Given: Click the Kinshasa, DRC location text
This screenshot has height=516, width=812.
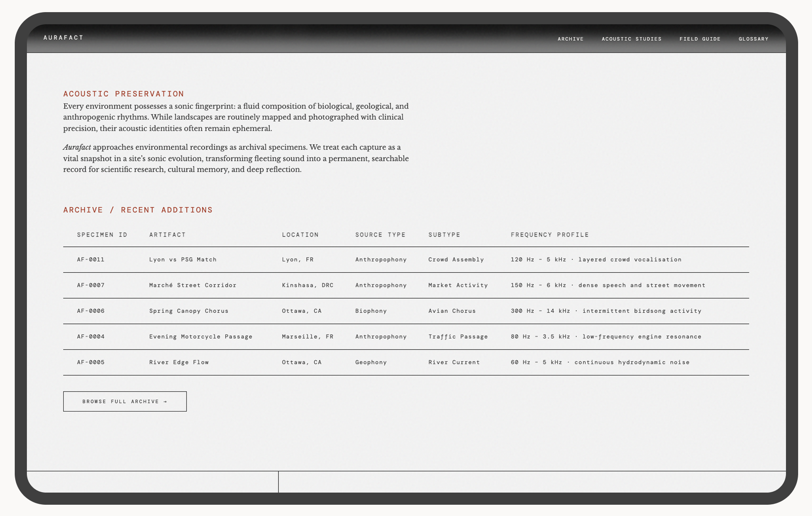Looking at the screenshot, I should coord(308,285).
